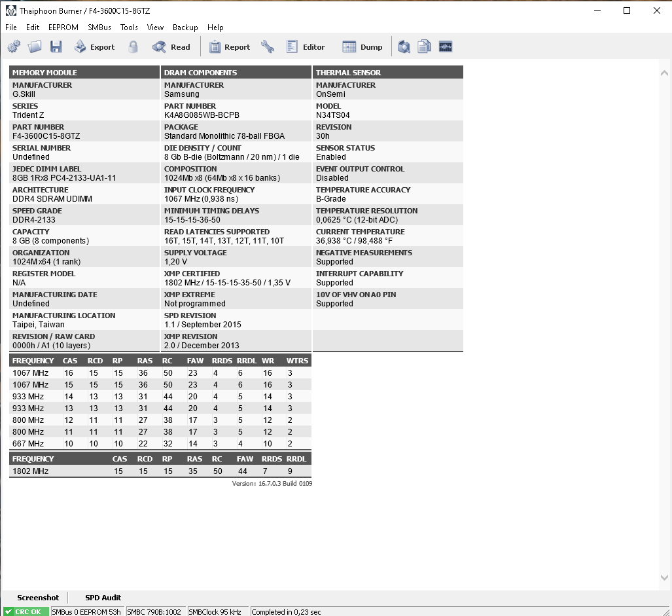Open the File menu
Viewport: 672px width, 616px height.
click(x=11, y=27)
